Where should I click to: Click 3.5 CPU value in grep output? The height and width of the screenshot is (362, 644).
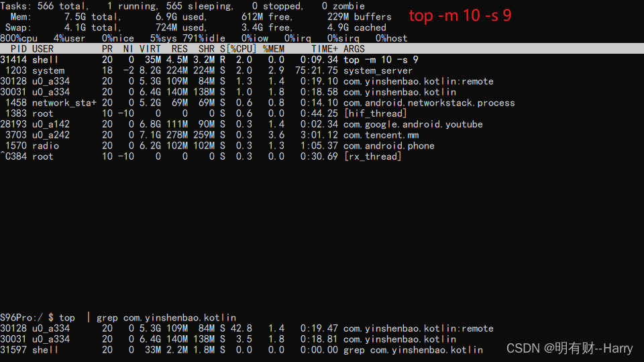tap(244, 339)
